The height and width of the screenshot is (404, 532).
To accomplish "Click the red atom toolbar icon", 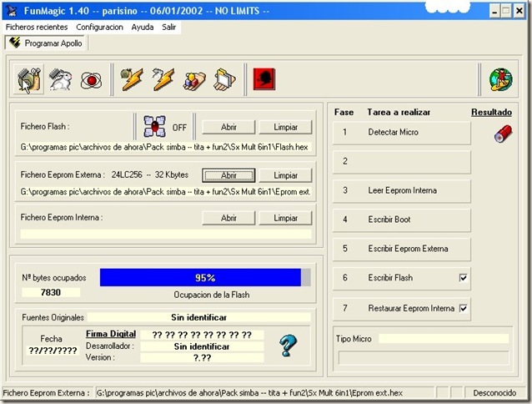I will coord(91,80).
